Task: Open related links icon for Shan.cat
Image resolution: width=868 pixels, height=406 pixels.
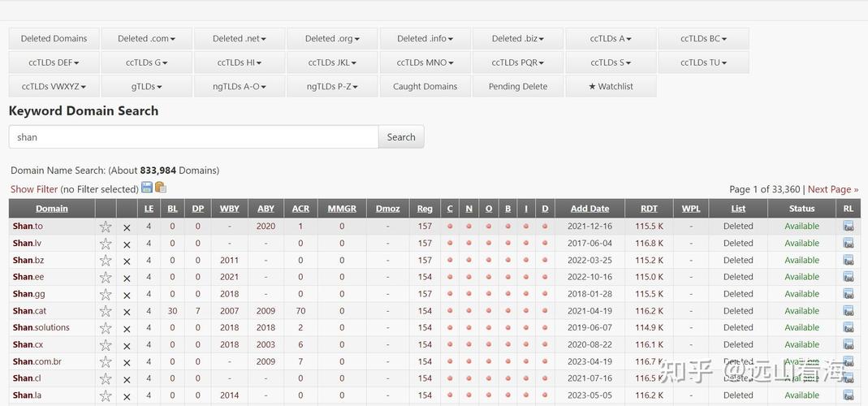Action: 848,310
